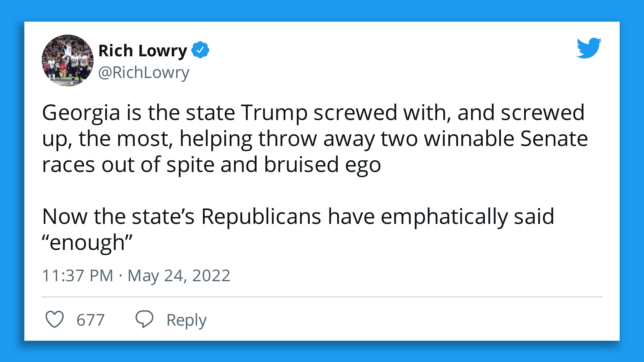Open the Rich Lowry display name
Viewport: 644px width, 362px height.
[143, 51]
